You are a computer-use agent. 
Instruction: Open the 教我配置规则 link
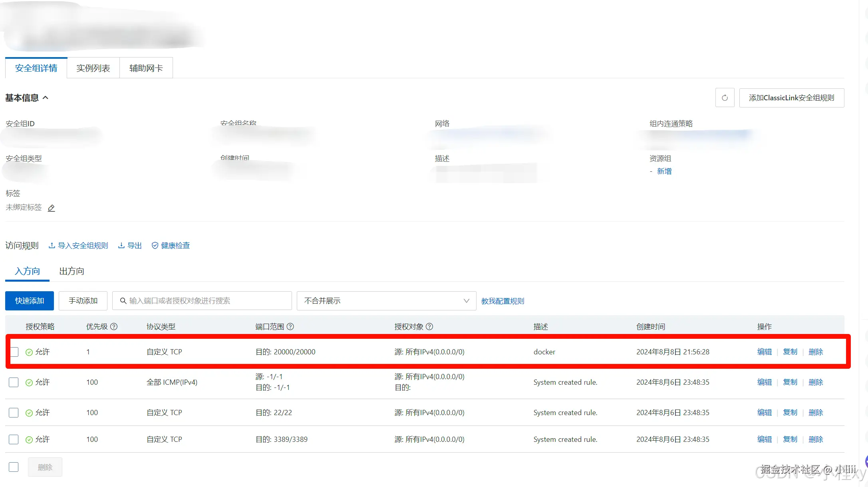[x=503, y=301]
